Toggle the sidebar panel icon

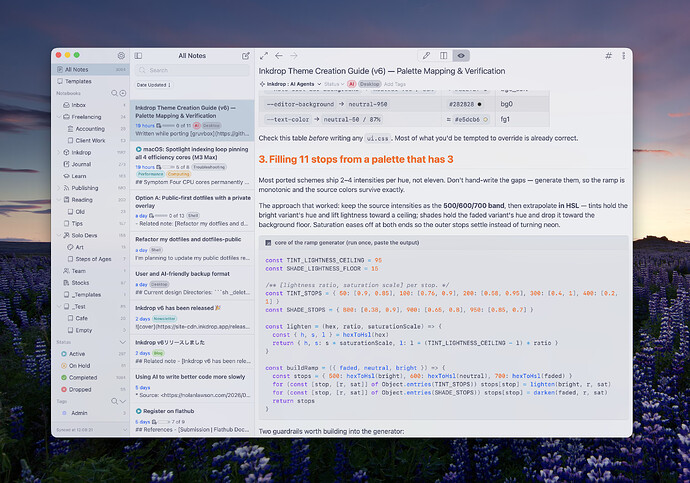click(x=138, y=56)
